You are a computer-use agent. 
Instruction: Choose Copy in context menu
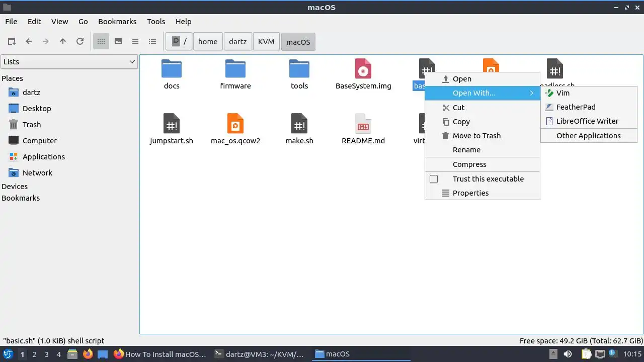click(482, 122)
